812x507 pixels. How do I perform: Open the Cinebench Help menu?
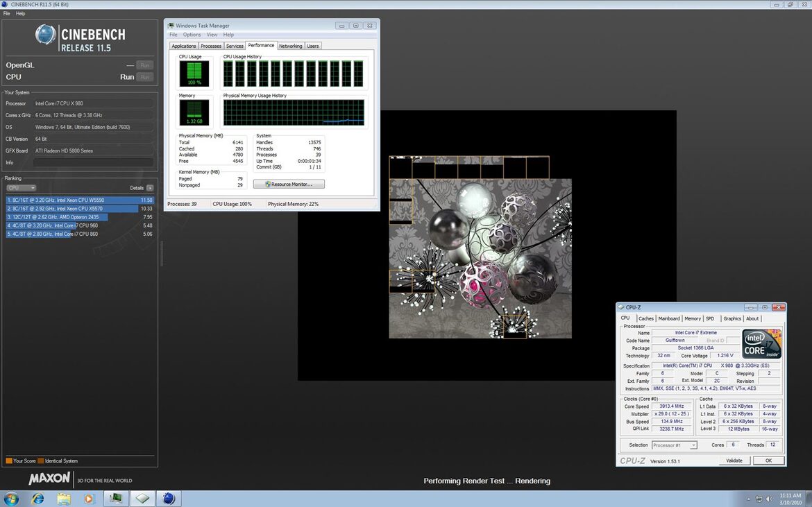click(20, 13)
